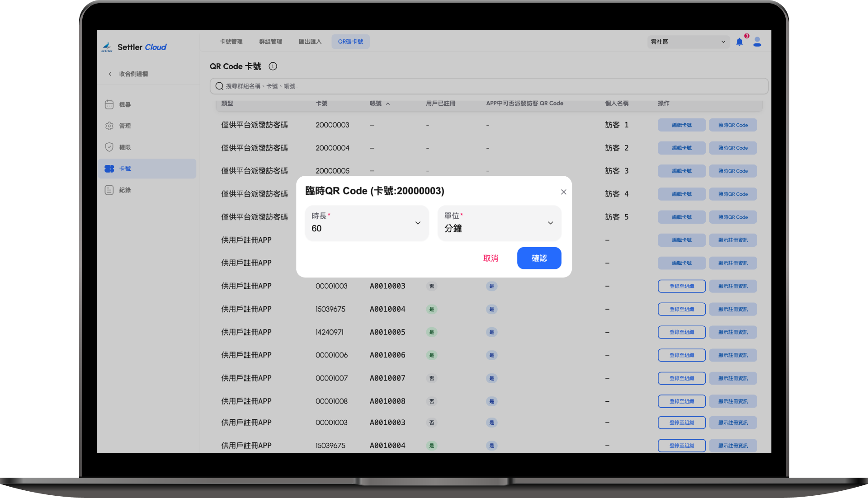868x498 pixels.
Task: Select the QR碼卡號 tab
Action: pos(350,42)
